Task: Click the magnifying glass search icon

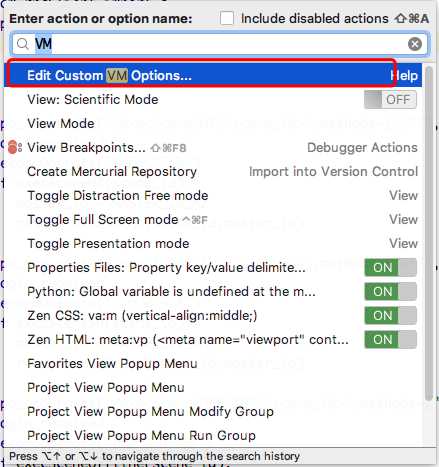Action: click(23, 44)
